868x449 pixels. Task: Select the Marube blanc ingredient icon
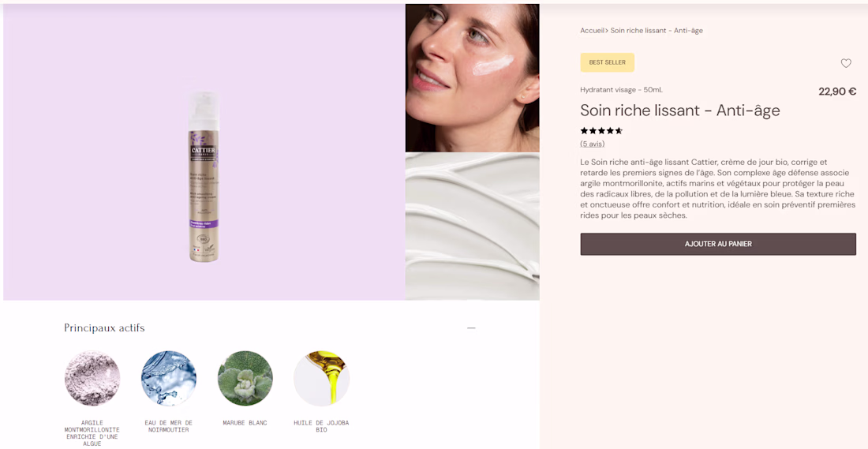[245, 379]
